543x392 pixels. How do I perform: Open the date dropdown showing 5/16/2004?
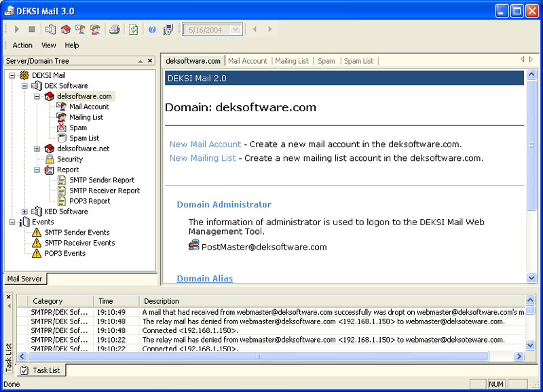click(236, 30)
